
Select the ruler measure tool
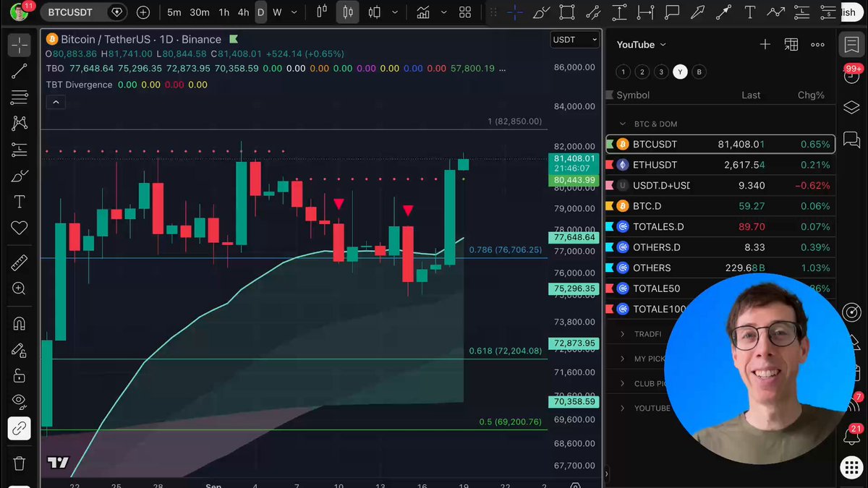[x=20, y=262]
